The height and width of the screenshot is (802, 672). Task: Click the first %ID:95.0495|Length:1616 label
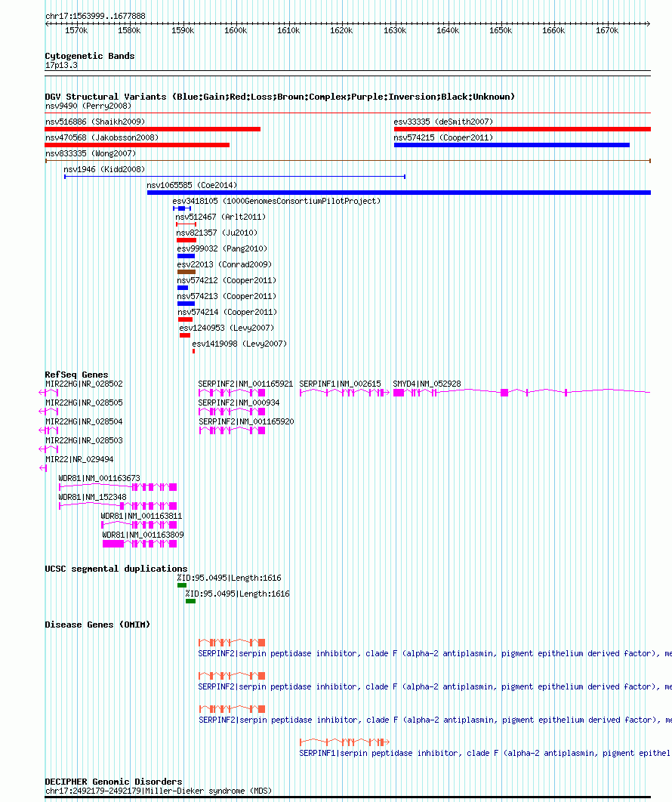229,578
